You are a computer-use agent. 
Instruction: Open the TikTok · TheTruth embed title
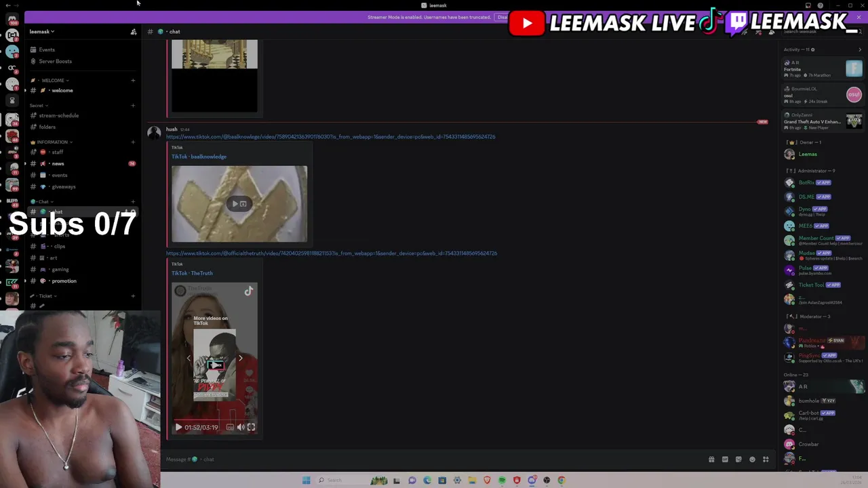point(192,273)
